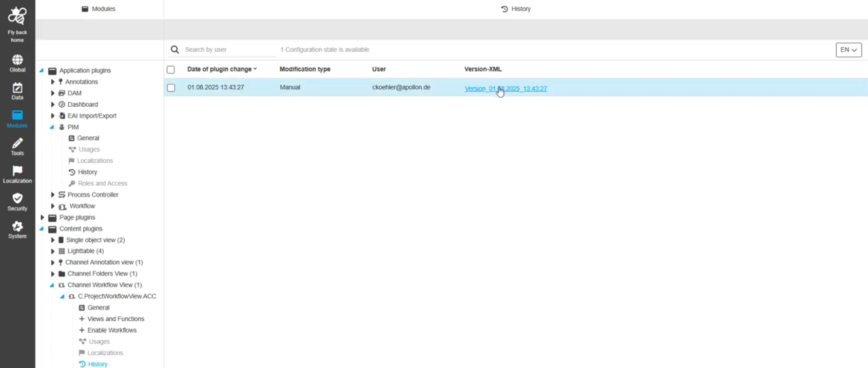Click the search magnifier icon

point(175,50)
